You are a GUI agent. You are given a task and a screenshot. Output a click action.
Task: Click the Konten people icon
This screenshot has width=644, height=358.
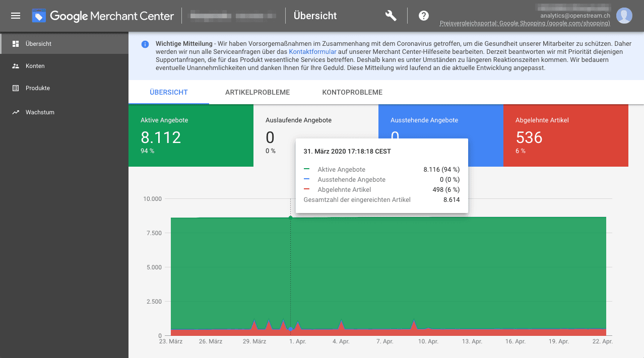16,66
